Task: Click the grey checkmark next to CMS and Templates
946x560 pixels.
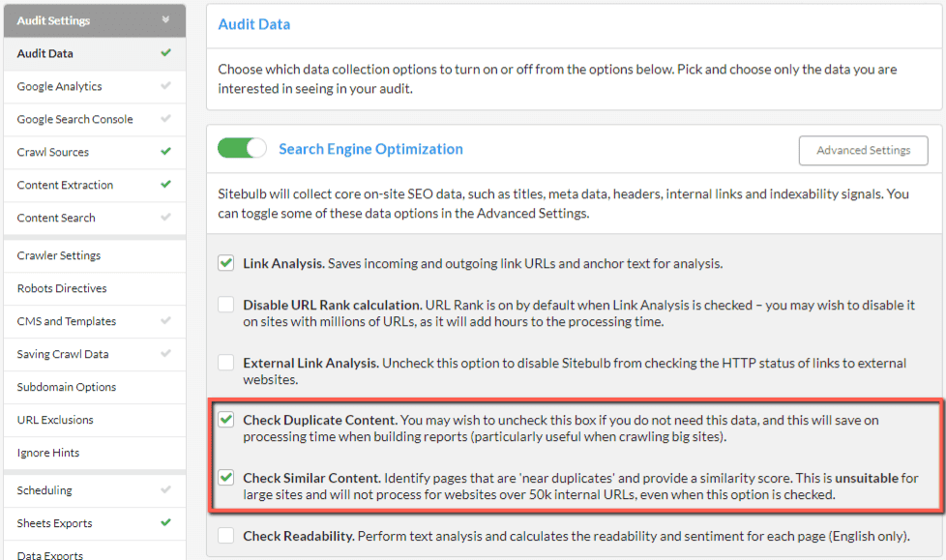Action: click(x=166, y=320)
